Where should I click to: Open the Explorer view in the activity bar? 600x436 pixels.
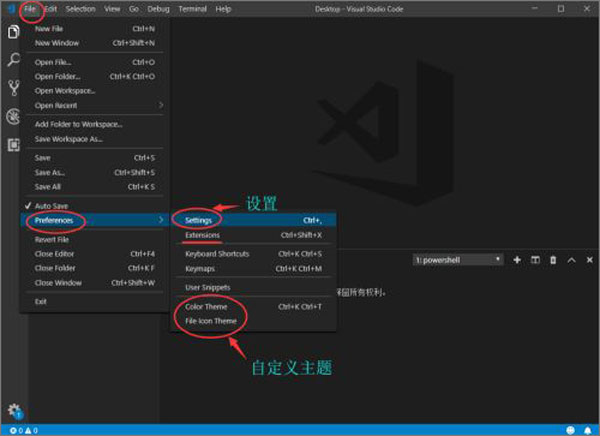[13, 31]
